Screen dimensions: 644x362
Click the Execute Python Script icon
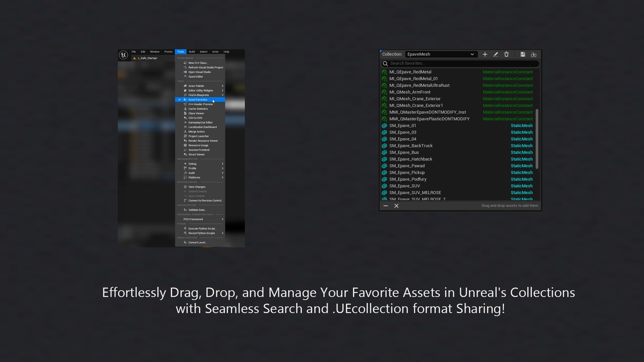(185, 228)
